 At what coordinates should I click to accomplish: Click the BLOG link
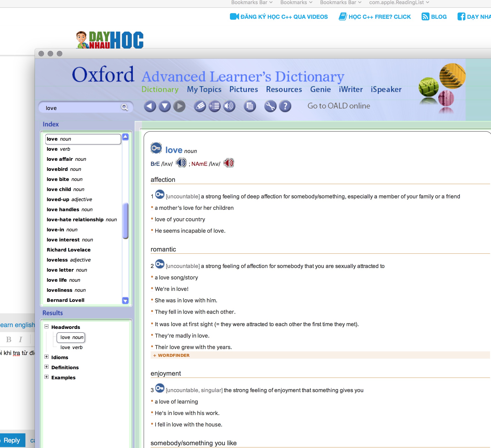click(439, 17)
